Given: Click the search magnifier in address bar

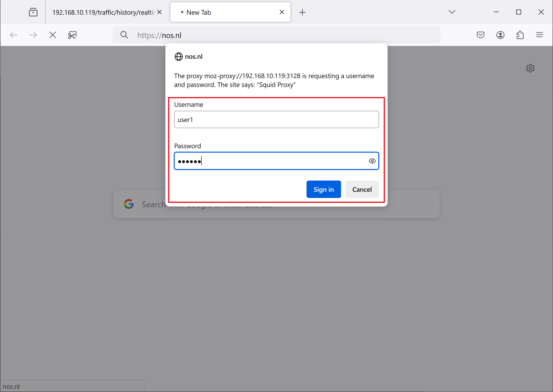Looking at the screenshot, I should pyautogui.click(x=124, y=35).
